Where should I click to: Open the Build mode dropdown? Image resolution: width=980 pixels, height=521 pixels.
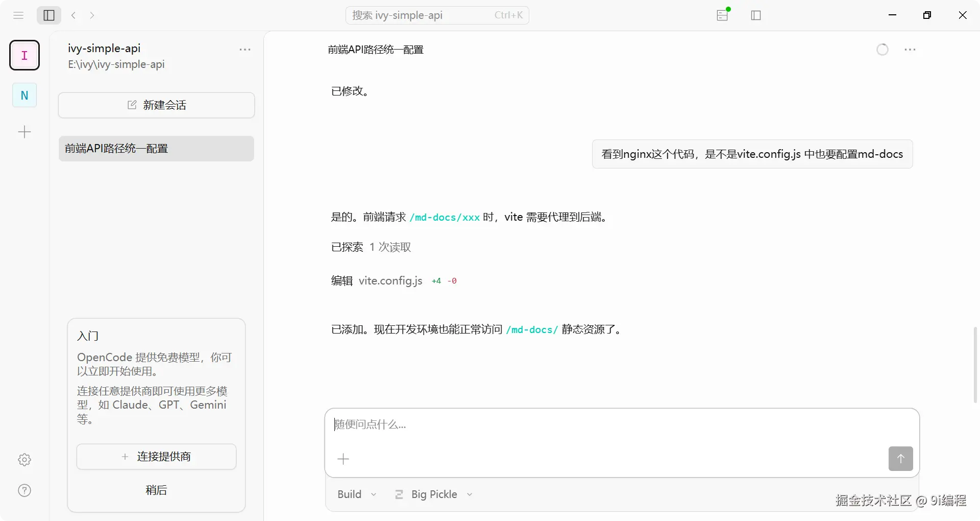click(357, 494)
